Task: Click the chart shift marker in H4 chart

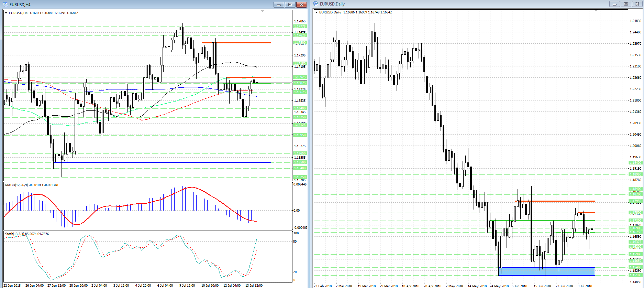Action: [x=263, y=11]
